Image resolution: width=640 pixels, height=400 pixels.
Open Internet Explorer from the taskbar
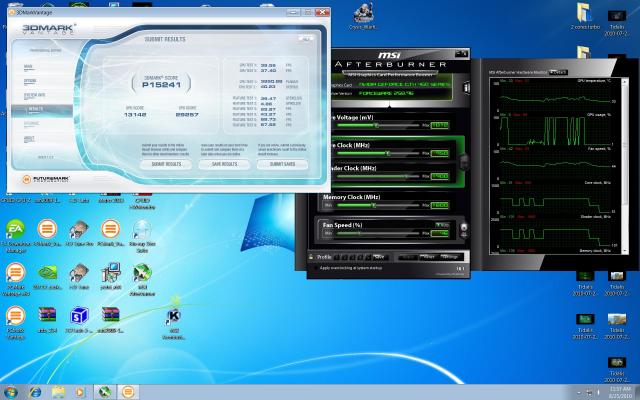click(x=36, y=393)
